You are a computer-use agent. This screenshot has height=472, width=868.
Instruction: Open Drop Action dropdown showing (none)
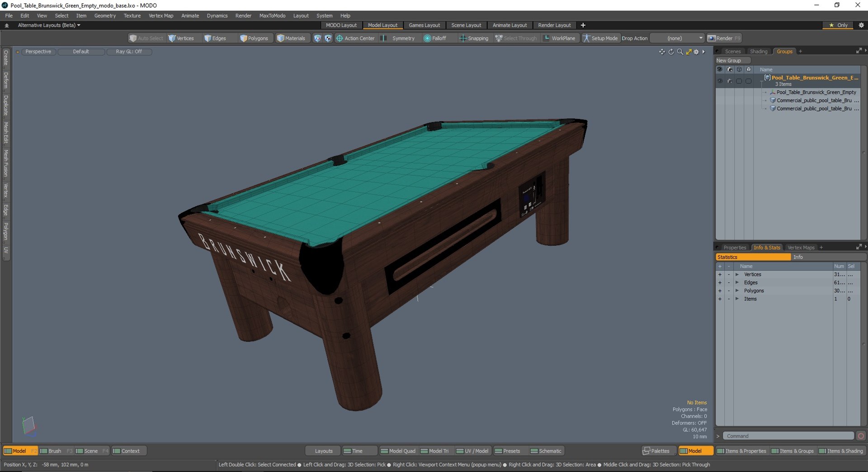pos(677,38)
